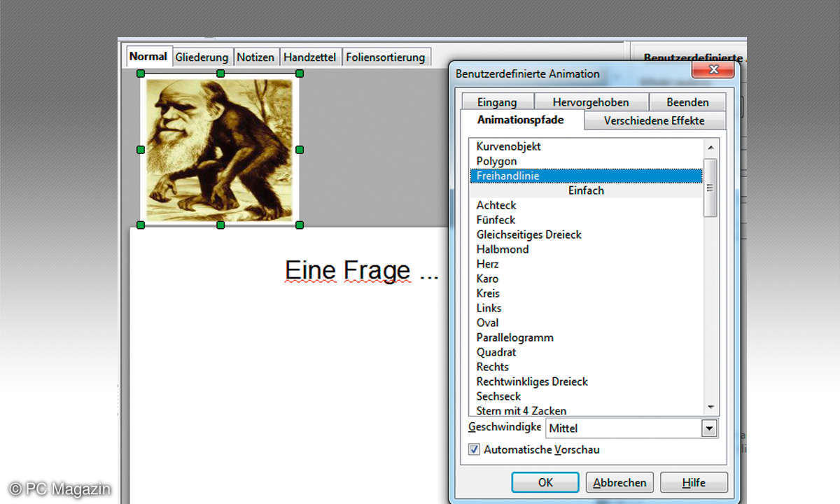The image size is (840, 504).
Task: Confirm with the OK button
Action: 545,482
